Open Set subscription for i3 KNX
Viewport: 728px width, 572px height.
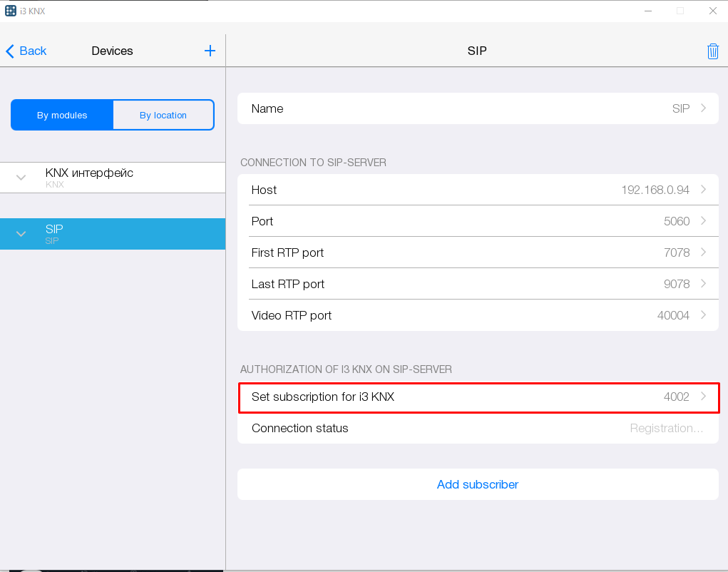coord(478,397)
